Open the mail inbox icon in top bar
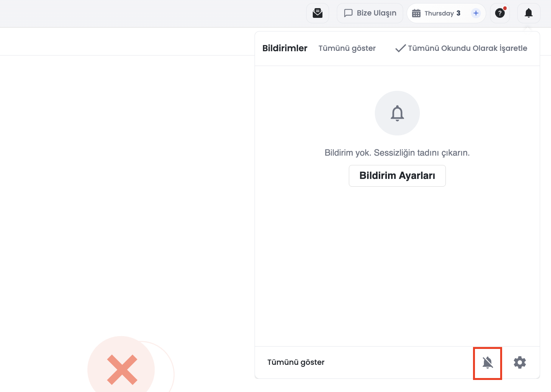 (317, 13)
